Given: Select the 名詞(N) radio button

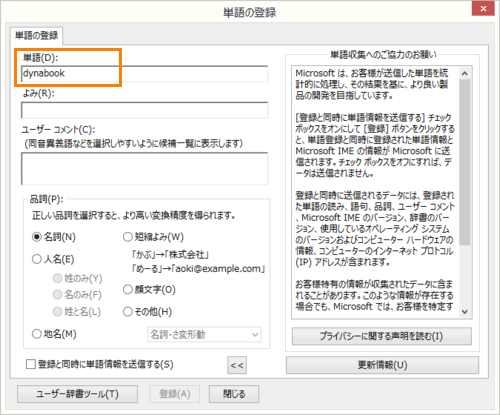Looking at the screenshot, I should [x=36, y=237].
